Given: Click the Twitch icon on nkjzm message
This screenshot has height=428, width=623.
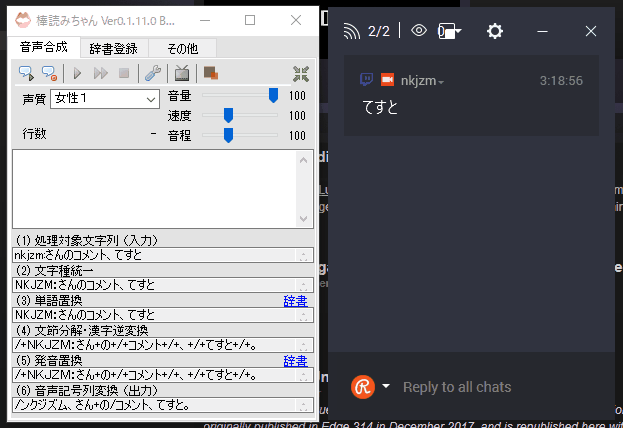Looking at the screenshot, I should [366, 79].
